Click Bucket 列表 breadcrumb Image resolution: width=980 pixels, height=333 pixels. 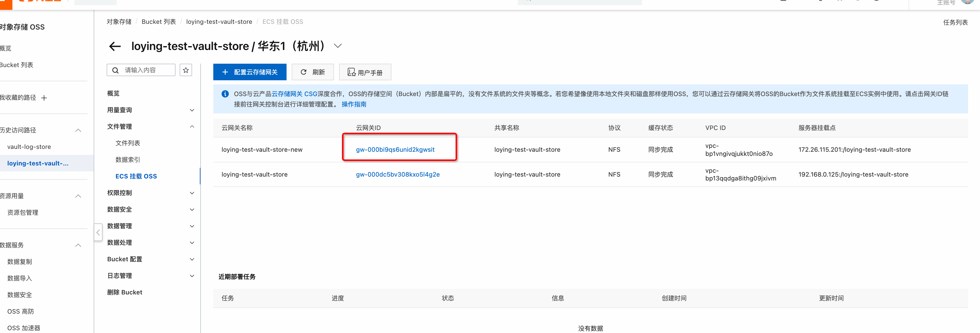tap(159, 22)
